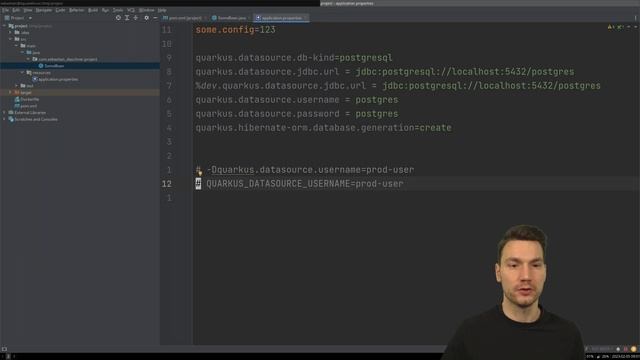
Task: Open the Refactor menu
Action: pos(76,10)
